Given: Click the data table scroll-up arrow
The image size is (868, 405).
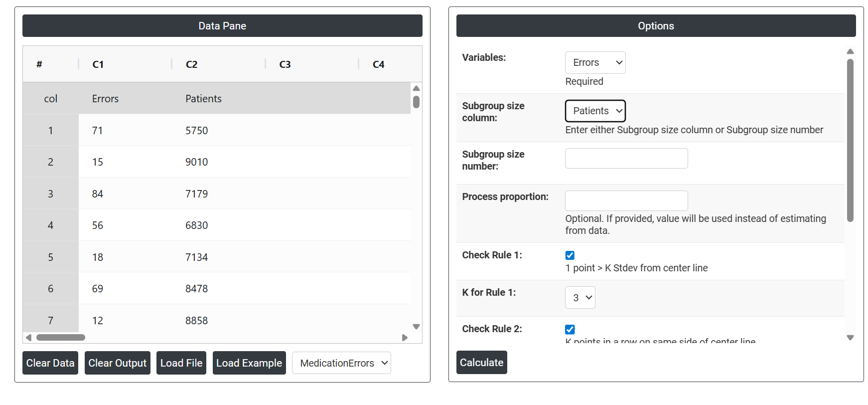Looking at the screenshot, I should tap(416, 88).
